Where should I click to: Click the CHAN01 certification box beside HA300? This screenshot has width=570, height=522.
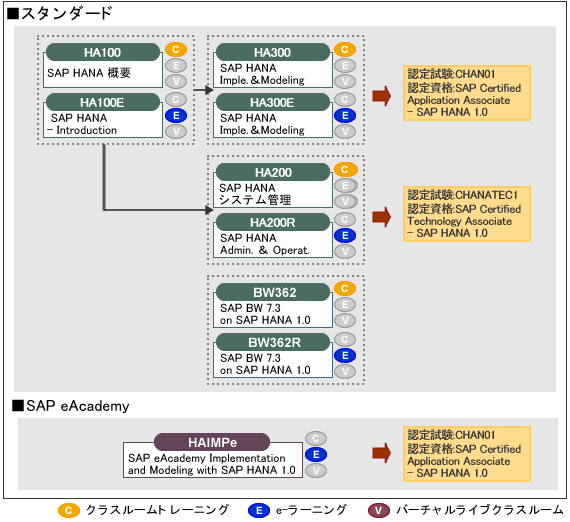467,93
